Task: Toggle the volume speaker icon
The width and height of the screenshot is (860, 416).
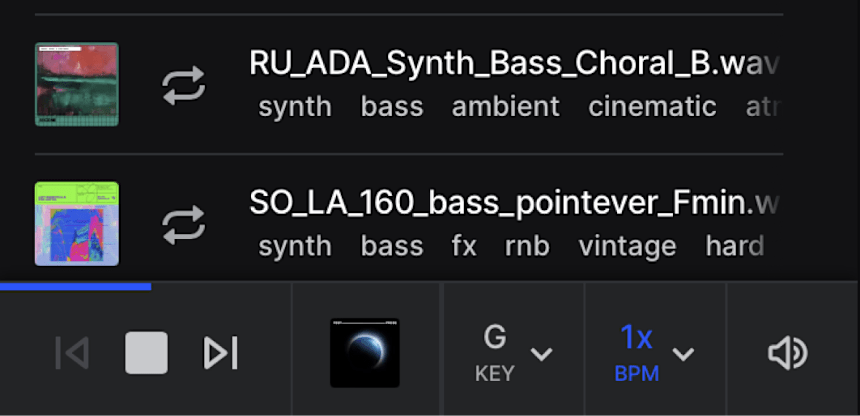Action: (787, 352)
